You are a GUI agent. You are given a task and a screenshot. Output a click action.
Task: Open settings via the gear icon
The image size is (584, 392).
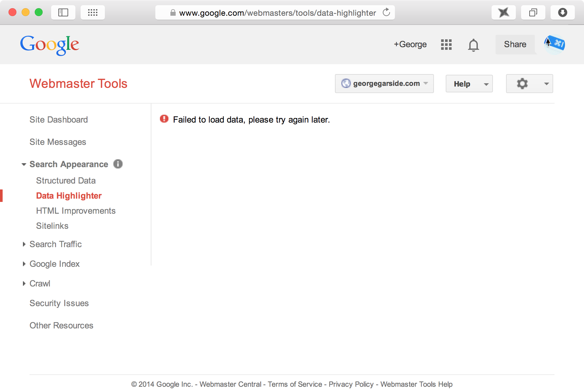coord(522,84)
